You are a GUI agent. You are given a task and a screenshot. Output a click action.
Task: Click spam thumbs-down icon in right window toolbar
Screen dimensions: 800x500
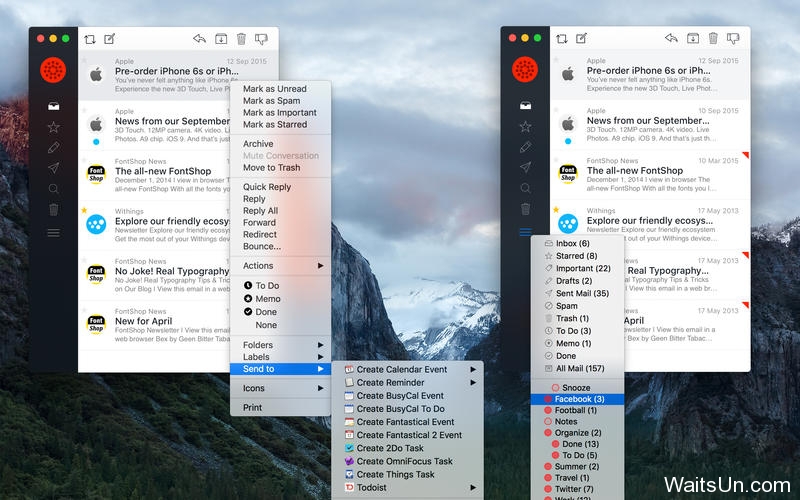(733, 38)
